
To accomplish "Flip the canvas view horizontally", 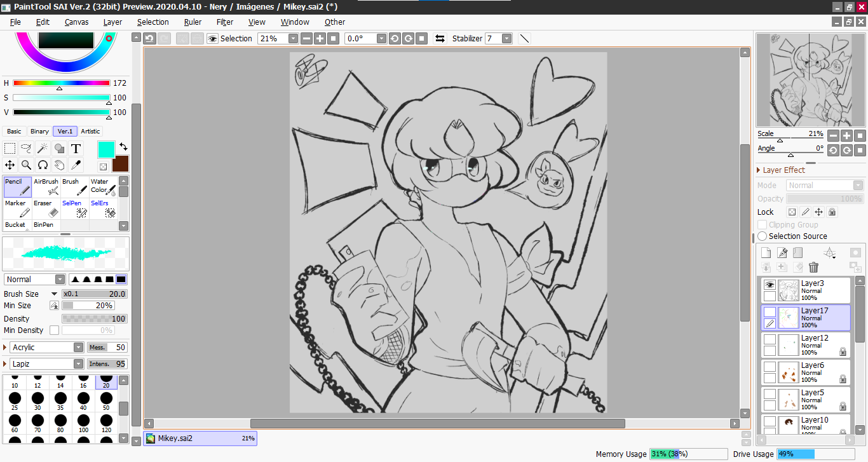I will [440, 39].
